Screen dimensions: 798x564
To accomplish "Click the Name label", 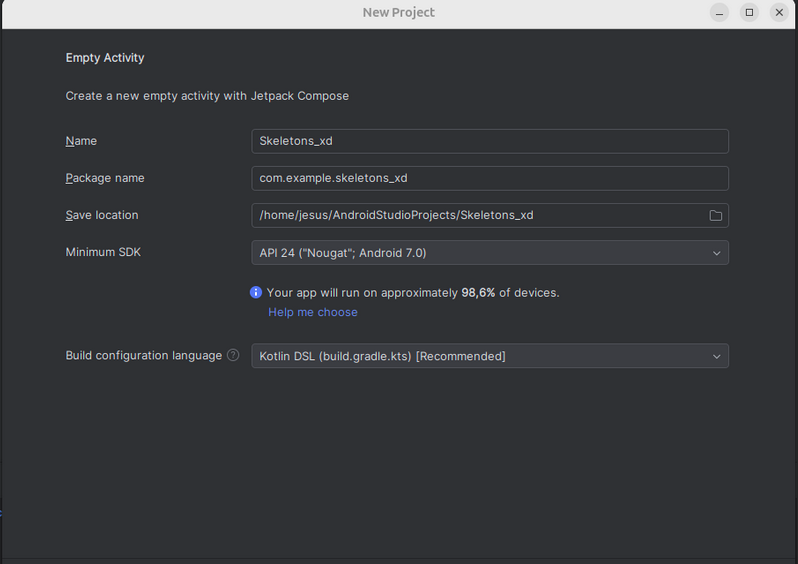I will (x=81, y=141).
